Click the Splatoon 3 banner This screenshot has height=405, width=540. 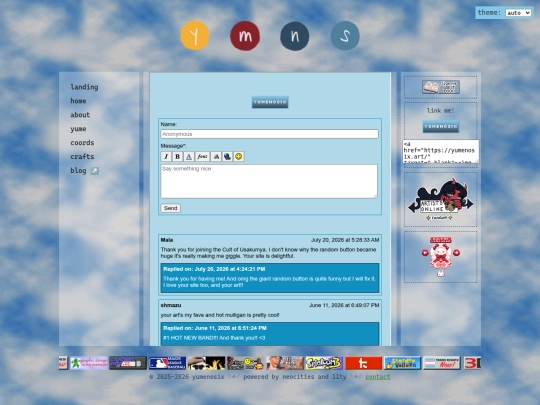(324, 363)
